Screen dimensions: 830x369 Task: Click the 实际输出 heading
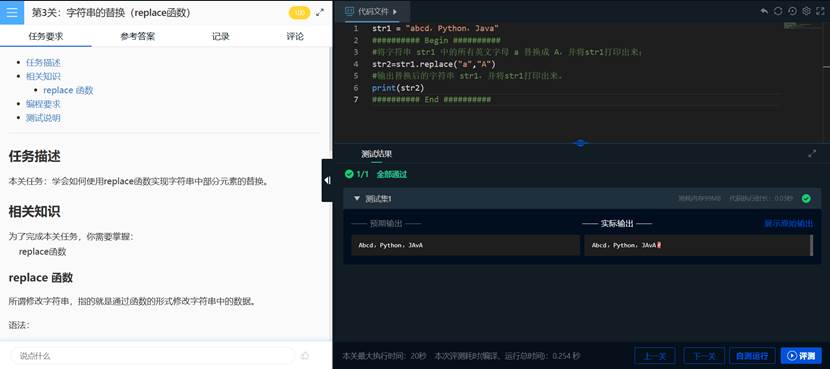617,223
